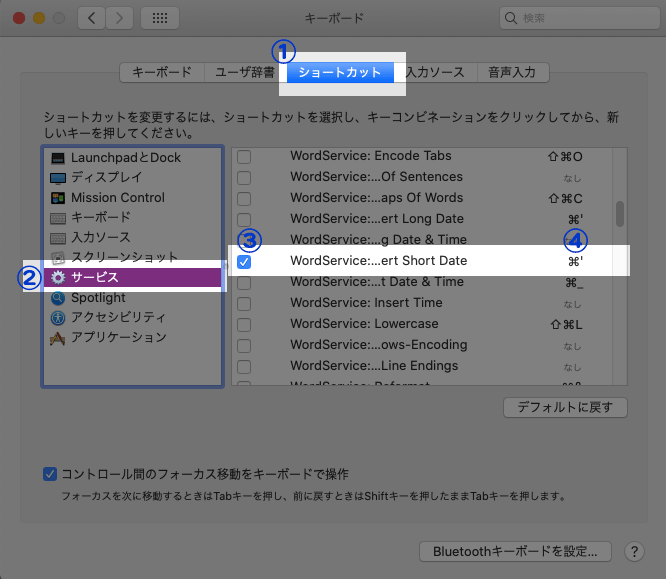Click Bluetoothキーボードを設定 button
Image resolution: width=666 pixels, height=579 pixels.
[x=515, y=551]
